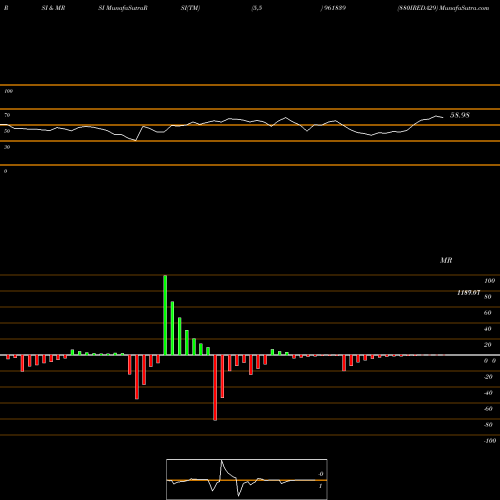Click the RSI axis label 70
500x500 pixels.
click(7, 115)
